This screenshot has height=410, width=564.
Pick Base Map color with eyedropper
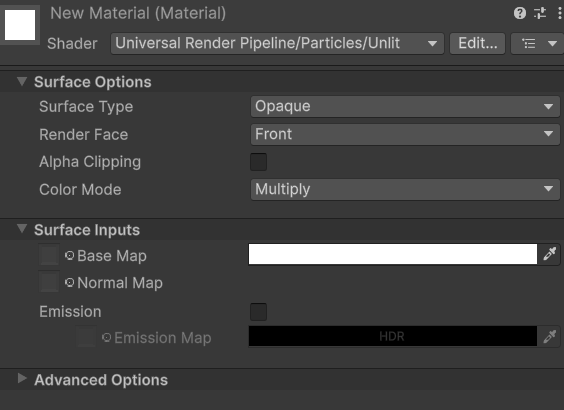coord(550,254)
